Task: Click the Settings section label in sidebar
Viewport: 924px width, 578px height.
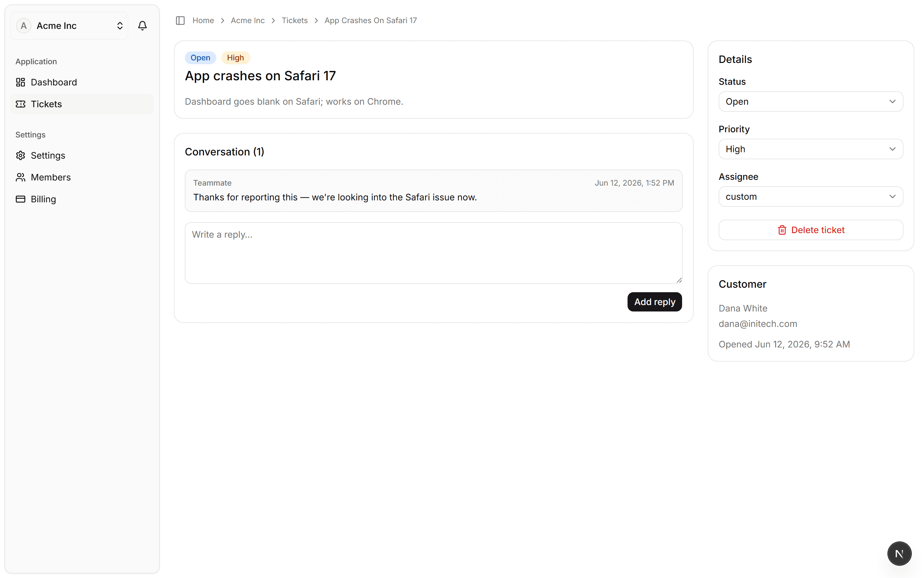Action: 30,135
